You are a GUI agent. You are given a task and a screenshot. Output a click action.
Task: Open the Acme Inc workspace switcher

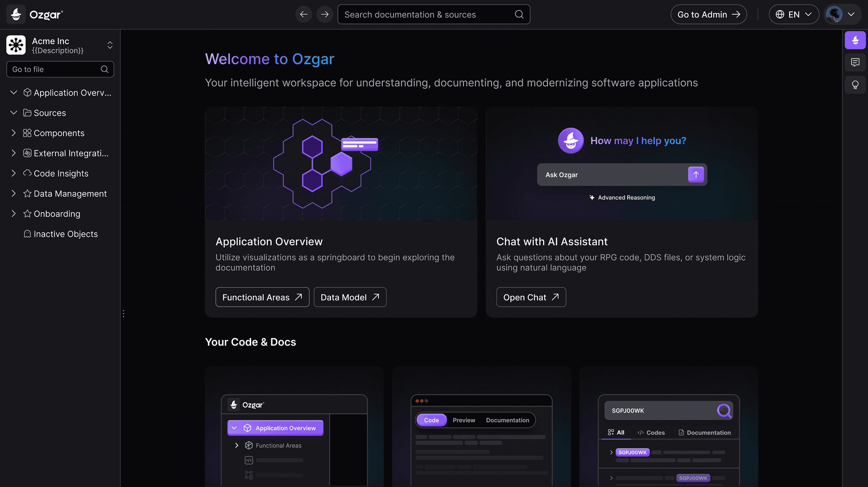click(110, 45)
